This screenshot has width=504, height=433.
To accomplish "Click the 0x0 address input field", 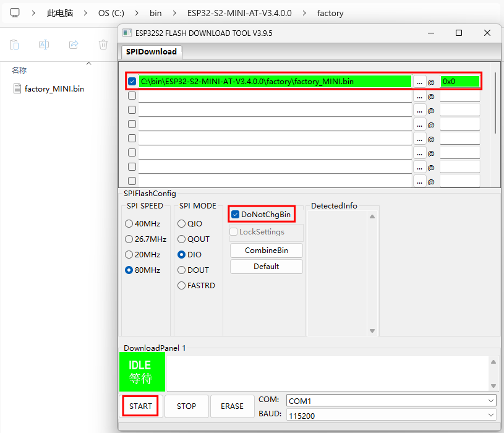I will 460,82.
